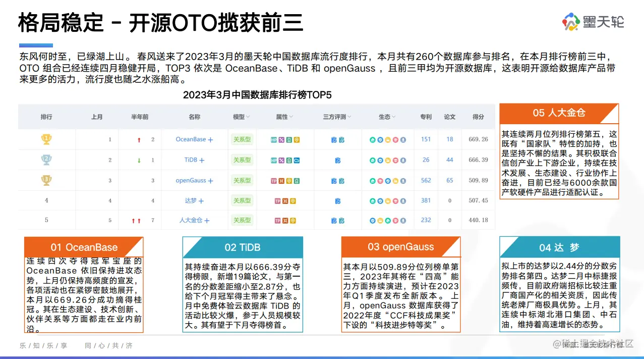
Task: Click the 得分 column header
Action: 478,117
